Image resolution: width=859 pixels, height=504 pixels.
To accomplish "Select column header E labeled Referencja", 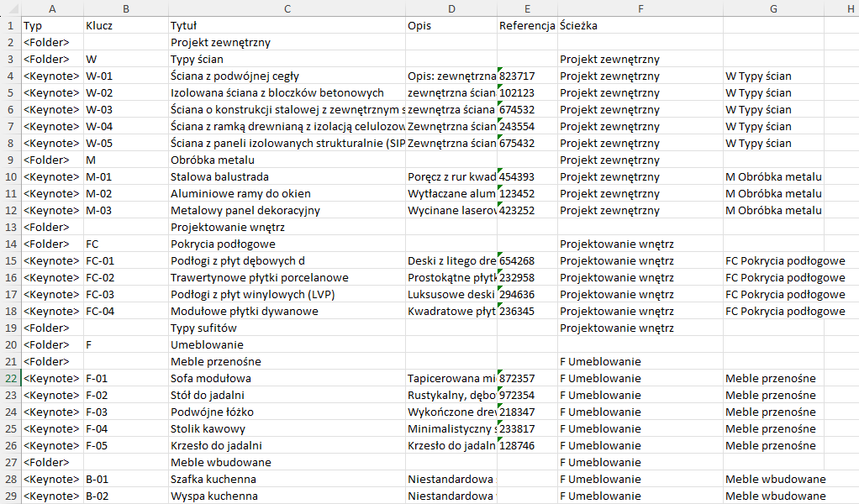I will click(x=527, y=8).
